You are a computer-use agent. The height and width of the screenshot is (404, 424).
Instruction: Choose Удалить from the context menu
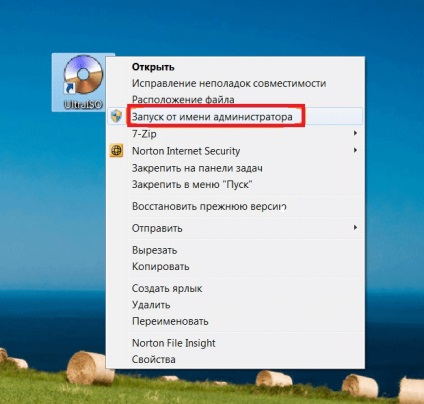[151, 305]
